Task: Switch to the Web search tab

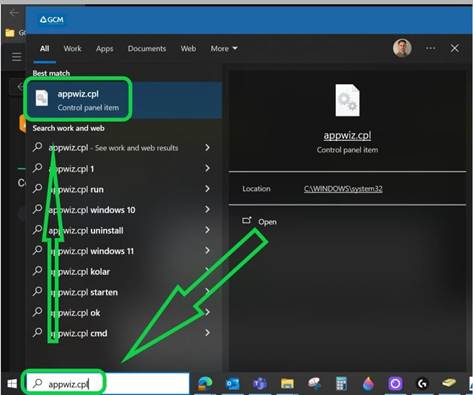Action: [188, 49]
